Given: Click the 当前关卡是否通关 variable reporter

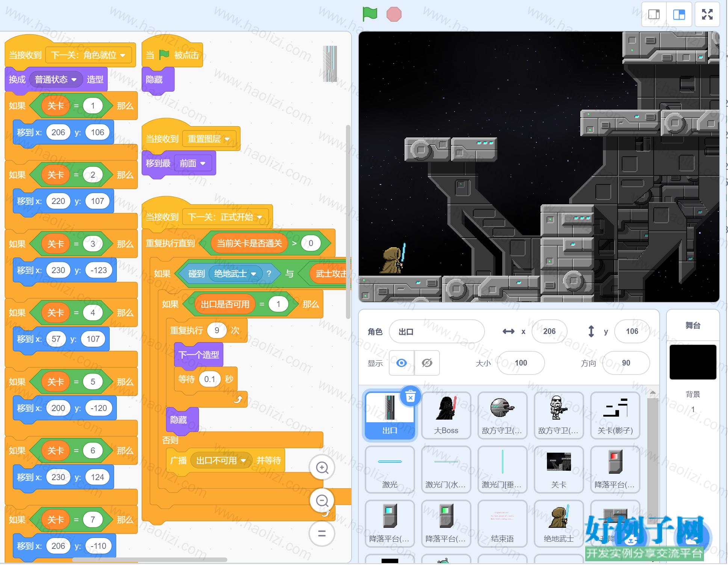Looking at the screenshot, I should tap(249, 243).
